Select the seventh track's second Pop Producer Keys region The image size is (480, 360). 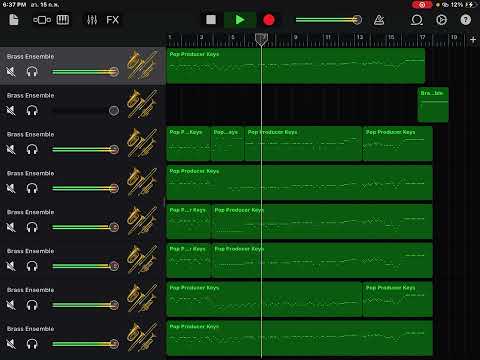tap(398, 299)
